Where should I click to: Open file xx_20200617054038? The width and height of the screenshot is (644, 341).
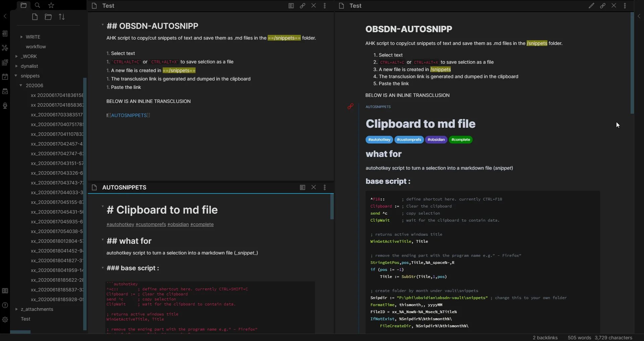click(x=57, y=231)
